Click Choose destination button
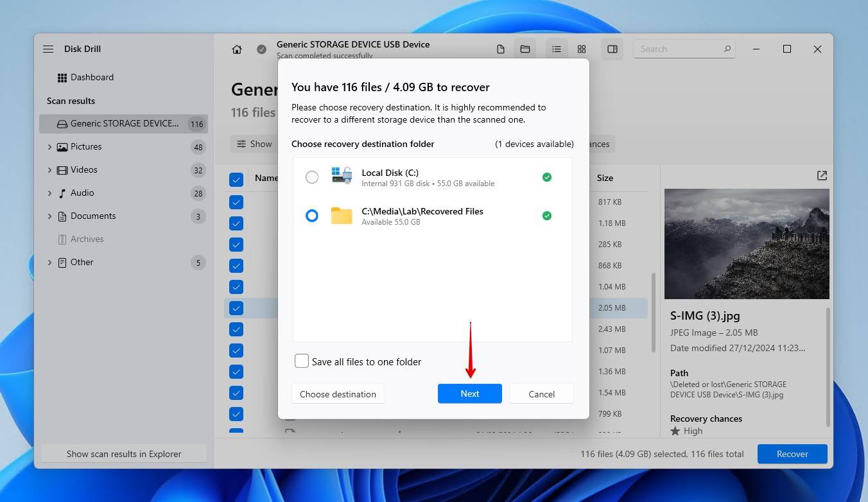The image size is (868, 502). pyautogui.click(x=338, y=394)
